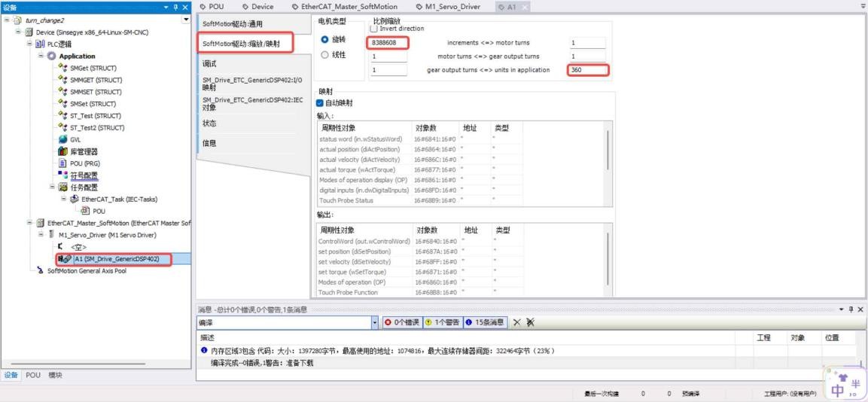
Task: Click the EtherCAT_Master_SoftMotion device icon
Action: coord(40,223)
